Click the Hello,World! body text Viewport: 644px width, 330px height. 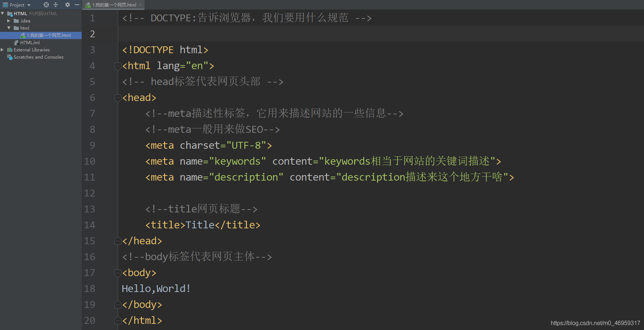coord(156,289)
